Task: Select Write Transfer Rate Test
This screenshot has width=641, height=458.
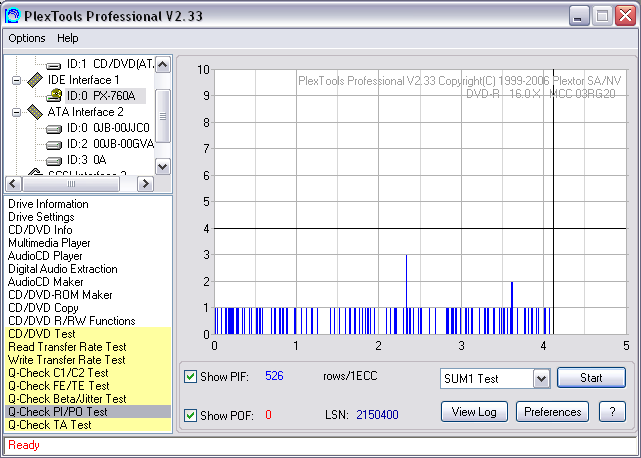Action: (x=88, y=360)
